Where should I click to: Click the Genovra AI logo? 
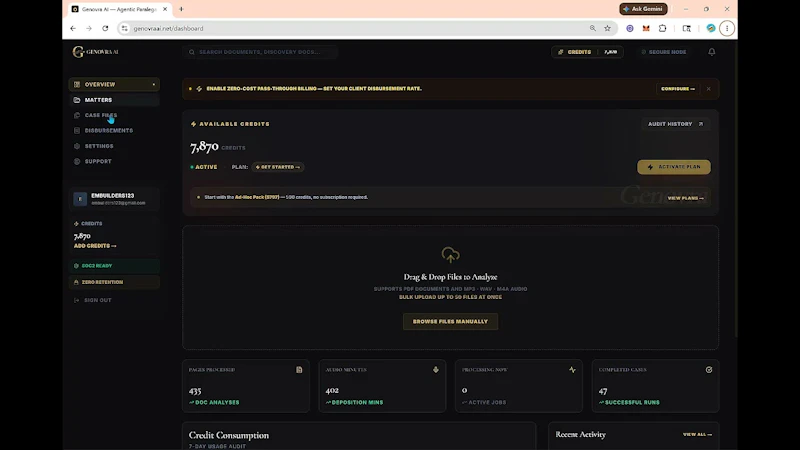coord(96,52)
